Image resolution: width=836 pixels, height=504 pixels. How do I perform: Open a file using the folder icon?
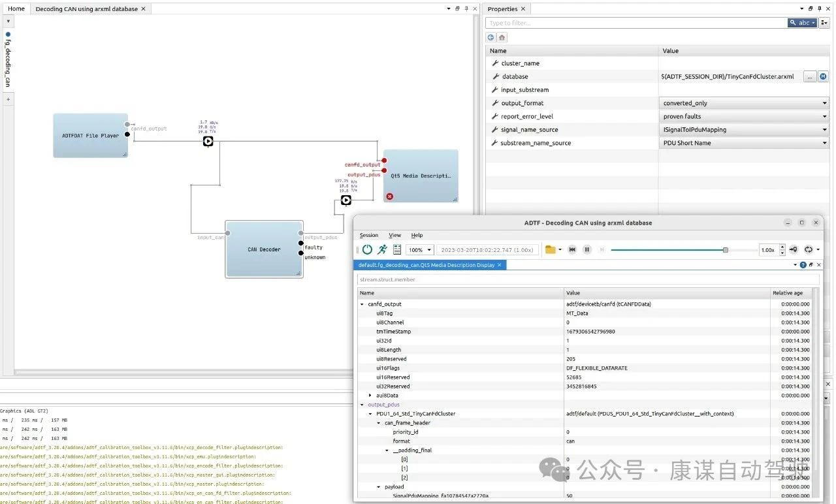point(549,249)
